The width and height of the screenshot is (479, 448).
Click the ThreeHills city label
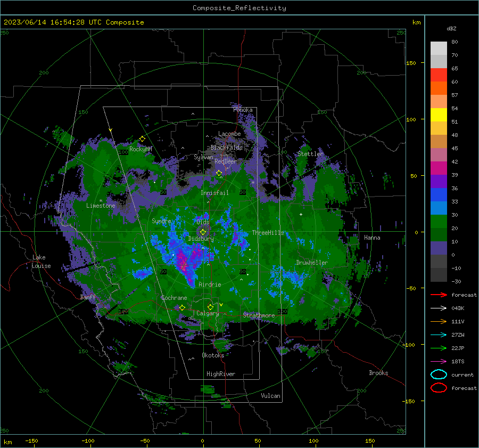268,233
